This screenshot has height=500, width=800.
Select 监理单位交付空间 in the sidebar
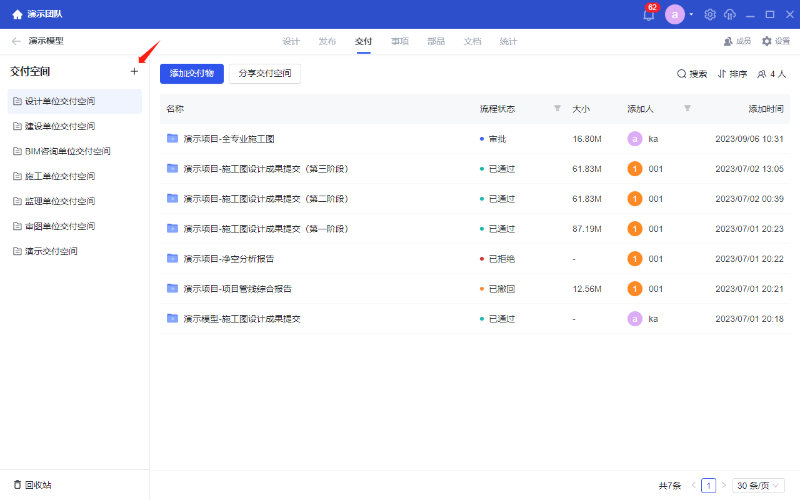[x=74, y=201]
